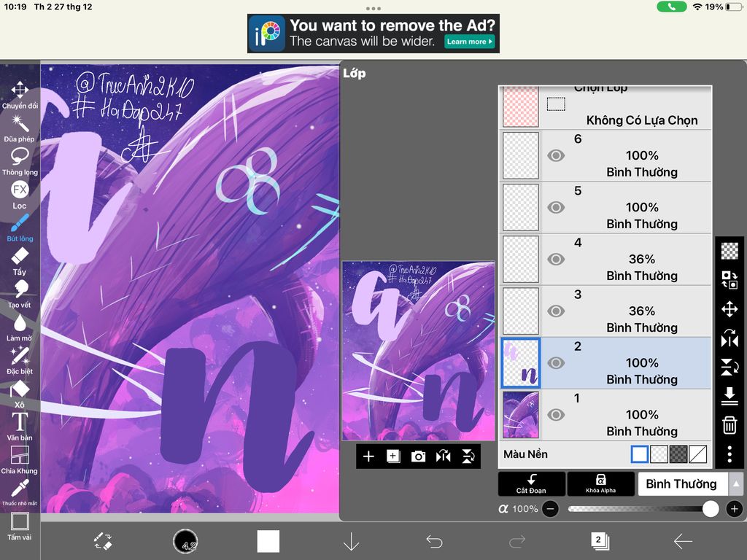Import photo with the camera icon
The height and width of the screenshot is (560, 747).
coord(418,456)
